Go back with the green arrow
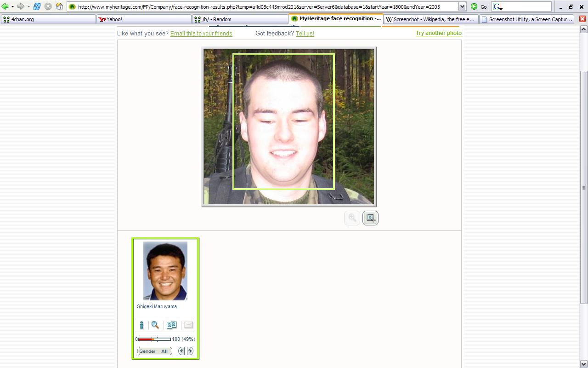This screenshot has width=588, height=368. click(x=5, y=6)
